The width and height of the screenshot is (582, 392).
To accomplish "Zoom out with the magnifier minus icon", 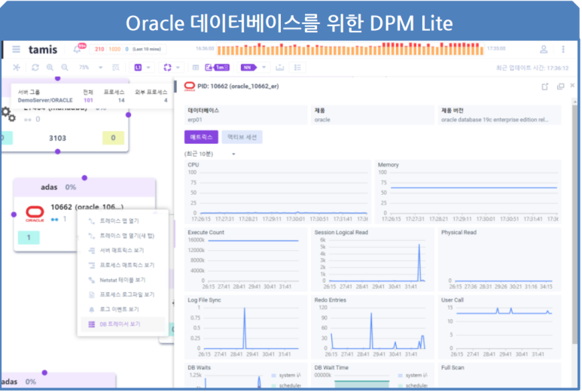I will coord(65,68).
